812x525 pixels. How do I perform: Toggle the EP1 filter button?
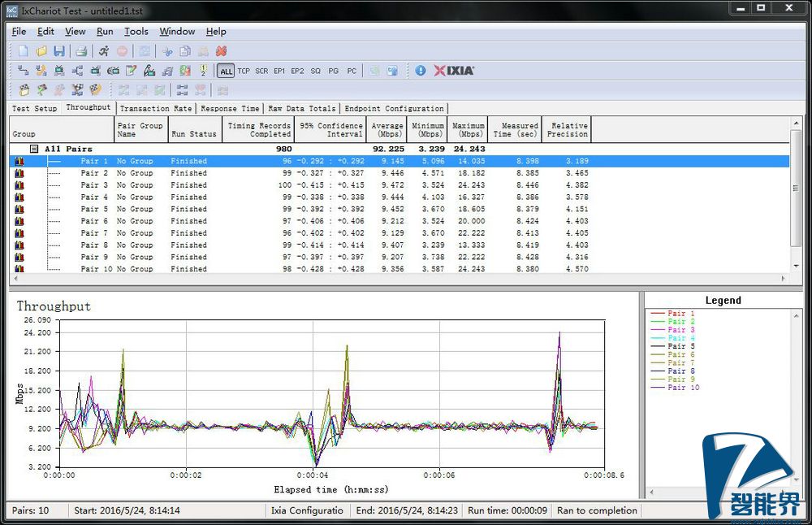(x=279, y=72)
